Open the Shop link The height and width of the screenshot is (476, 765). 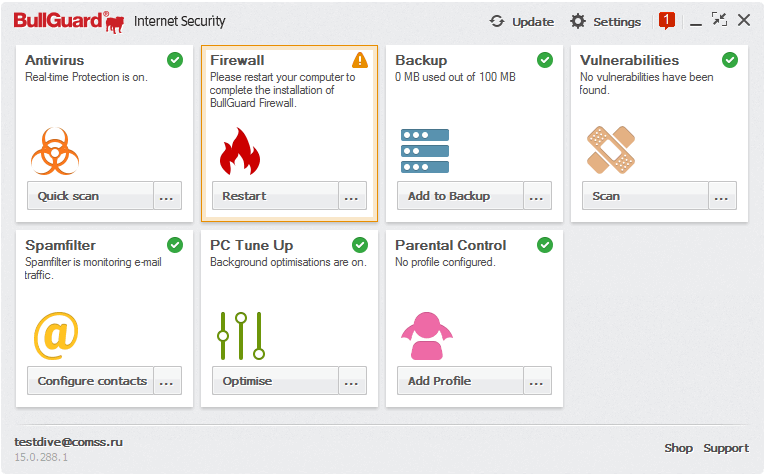[x=678, y=448]
